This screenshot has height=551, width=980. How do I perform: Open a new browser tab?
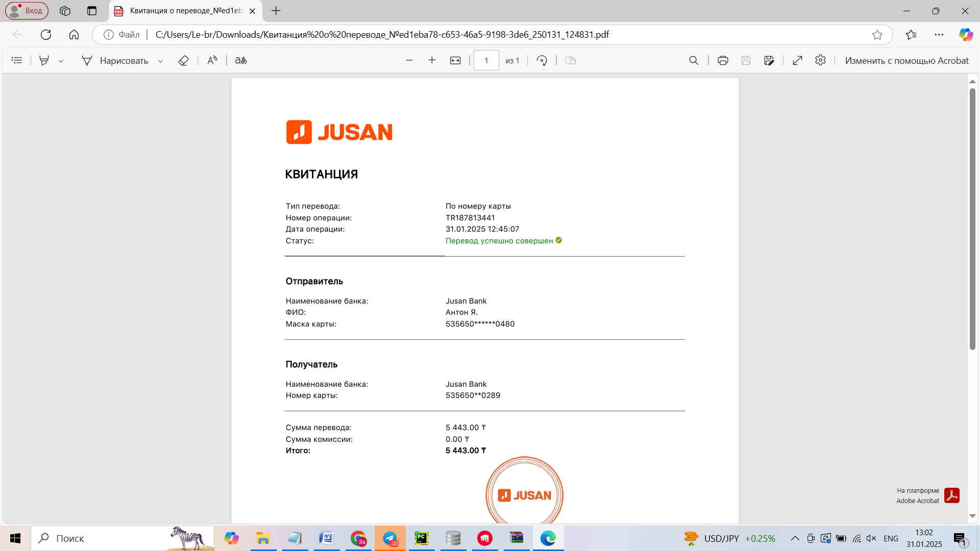click(276, 11)
